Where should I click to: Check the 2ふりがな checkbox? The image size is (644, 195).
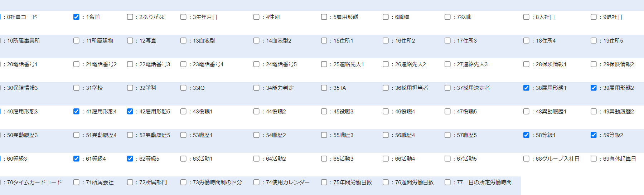[130, 17]
